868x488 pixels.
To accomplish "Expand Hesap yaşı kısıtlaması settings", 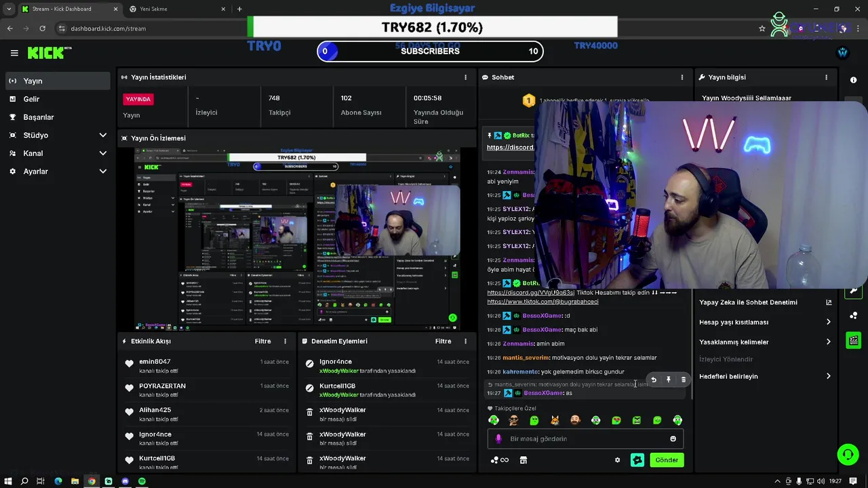I will 765,322.
